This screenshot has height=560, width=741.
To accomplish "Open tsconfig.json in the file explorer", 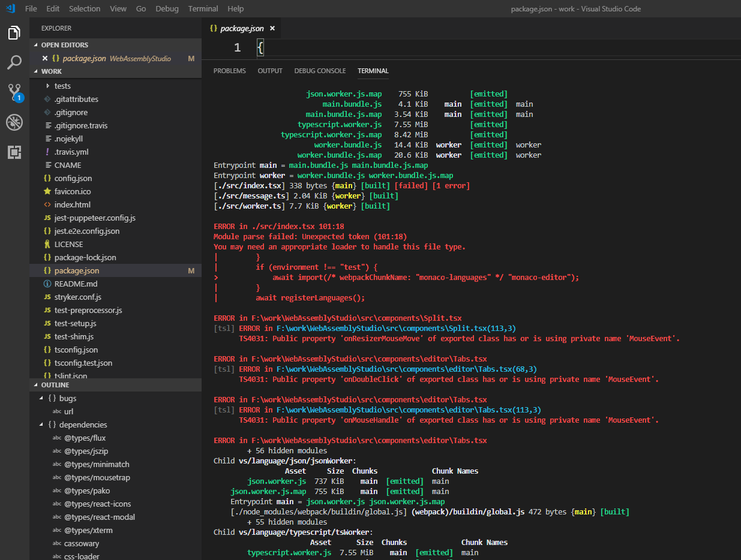I will tap(76, 350).
